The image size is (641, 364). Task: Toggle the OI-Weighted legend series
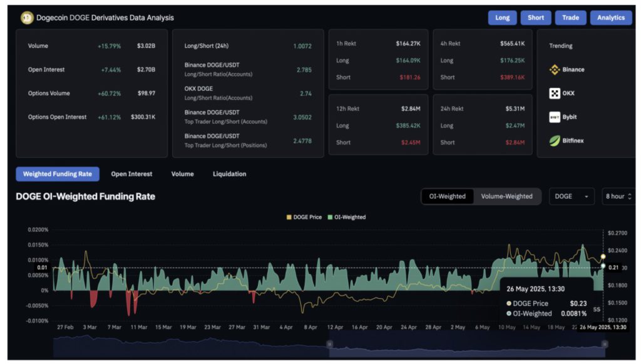(x=347, y=217)
